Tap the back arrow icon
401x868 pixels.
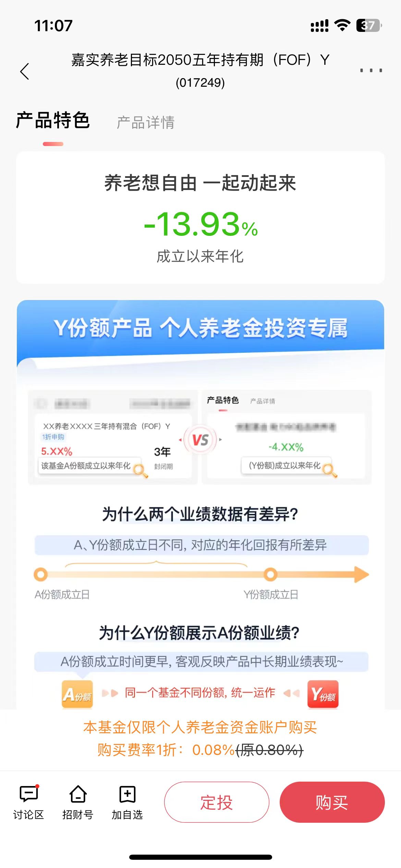25,71
